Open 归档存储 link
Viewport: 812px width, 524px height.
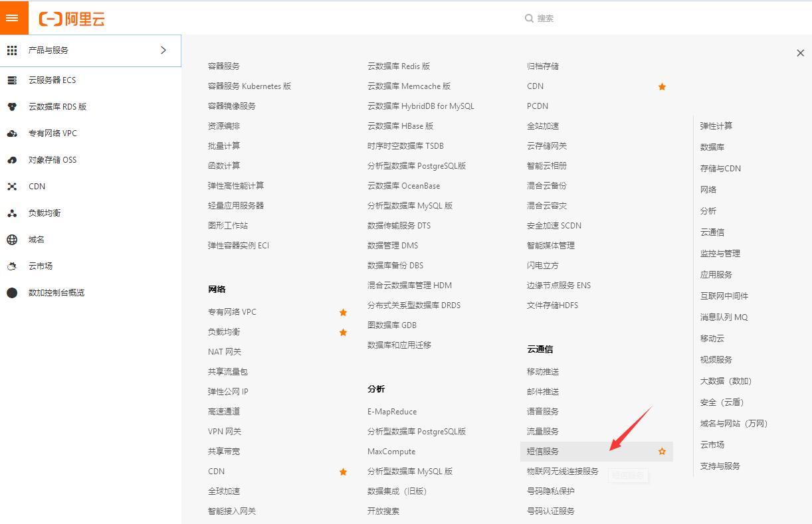[x=543, y=66]
